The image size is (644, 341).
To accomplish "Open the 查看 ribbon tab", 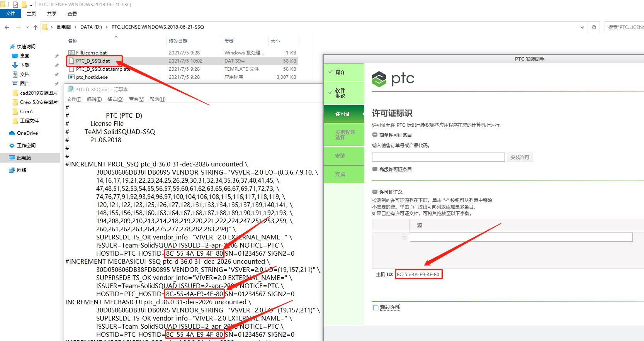I will click(x=72, y=14).
